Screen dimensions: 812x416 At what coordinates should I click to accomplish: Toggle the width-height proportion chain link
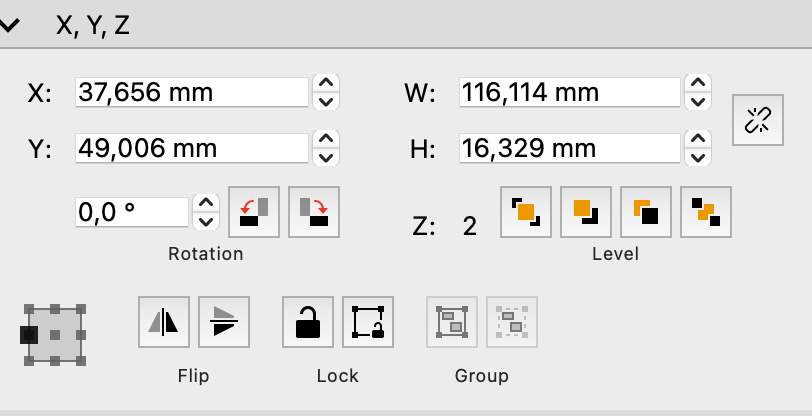click(757, 120)
